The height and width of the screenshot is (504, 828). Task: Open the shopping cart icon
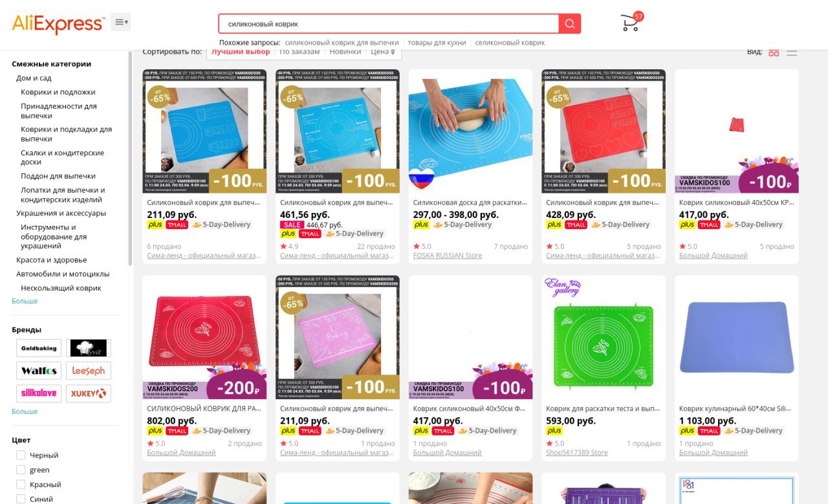pos(631,23)
